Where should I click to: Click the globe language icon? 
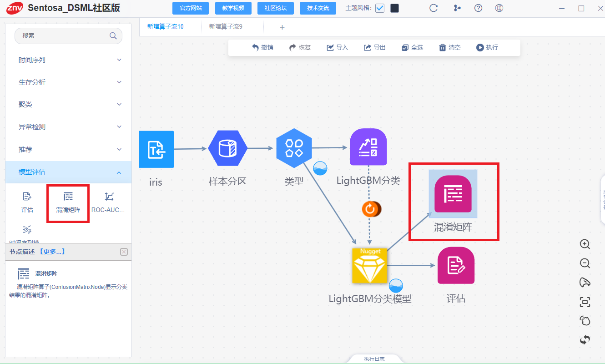point(499,8)
